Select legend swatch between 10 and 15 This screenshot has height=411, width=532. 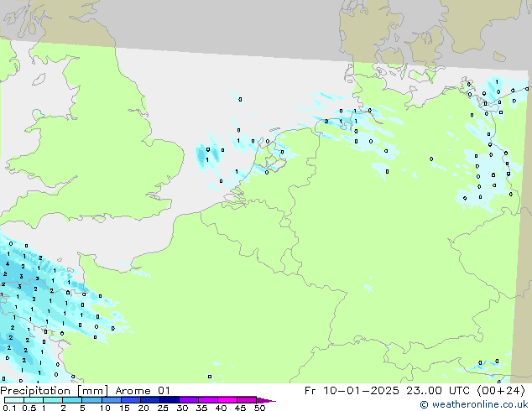point(111,400)
